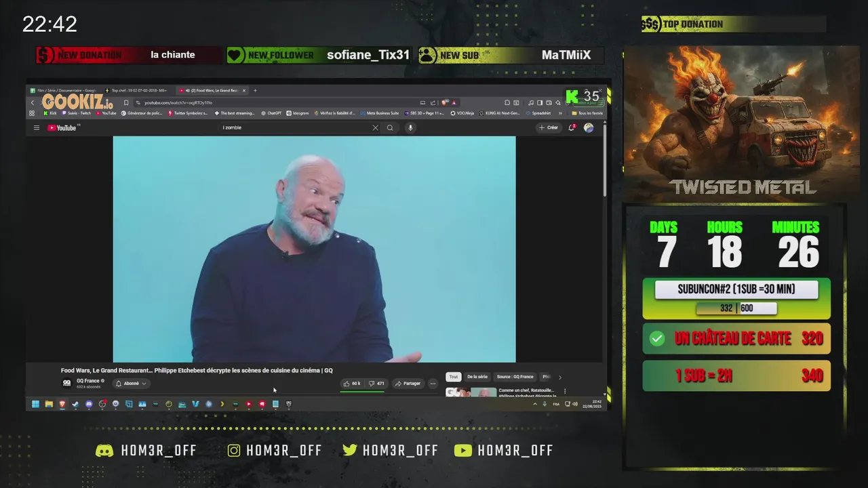Open the 'Suivis - Twitch' bookmark

75,113
